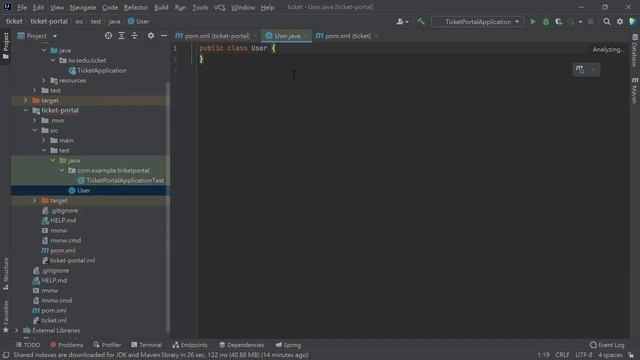Open the JetBrains toolbox icon top right
The height and width of the screenshot is (360, 640).
pyautogui.click(x=632, y=22)
